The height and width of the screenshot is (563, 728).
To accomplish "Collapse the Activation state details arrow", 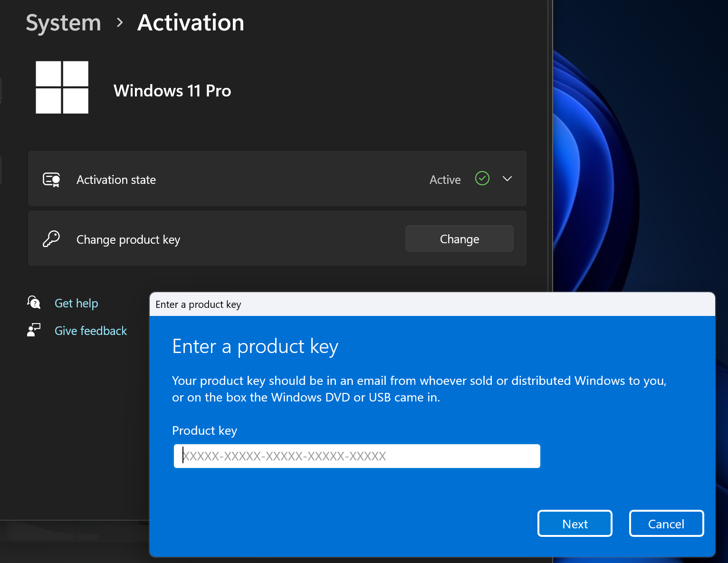I will (x=507, y=179).
